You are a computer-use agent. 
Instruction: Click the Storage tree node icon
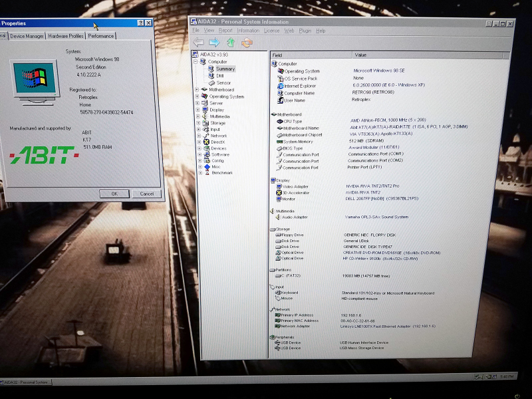click(x=205, y=123)
